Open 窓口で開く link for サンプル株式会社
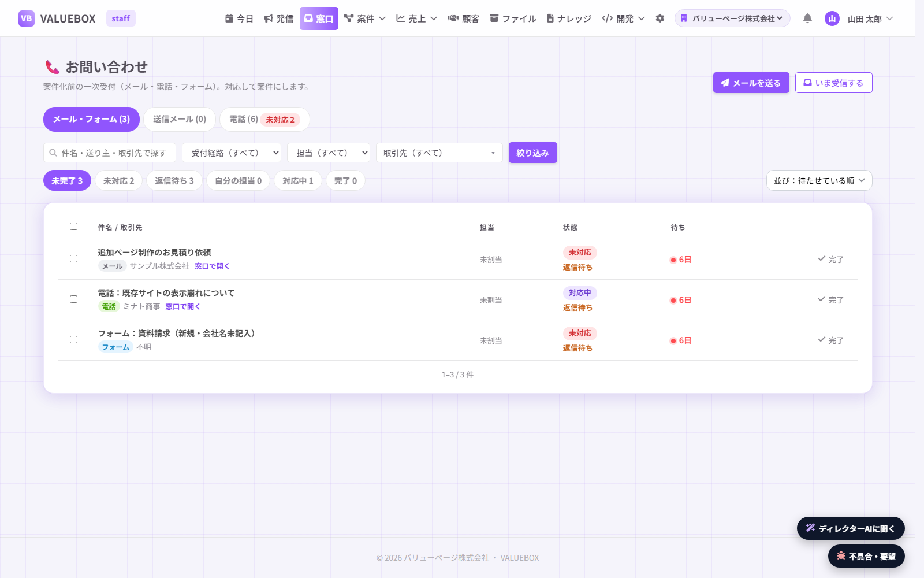This screenshot has width=924, height=578. 212,266
